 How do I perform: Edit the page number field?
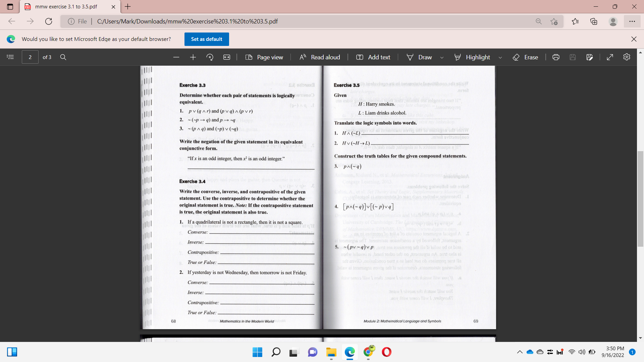(30, 57)
